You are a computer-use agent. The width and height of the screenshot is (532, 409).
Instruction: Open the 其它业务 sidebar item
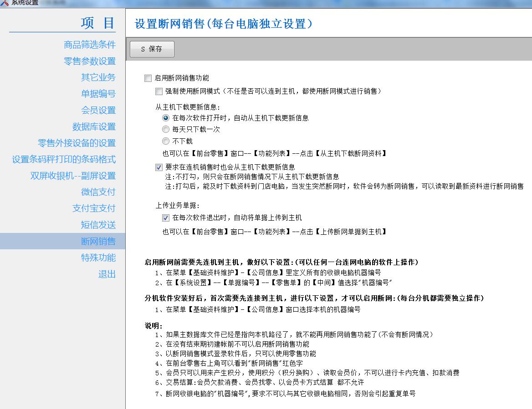(98, 77)
